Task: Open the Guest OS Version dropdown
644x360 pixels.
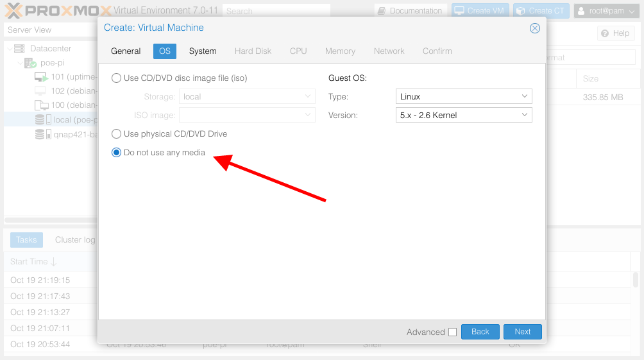Action: click(464, 116)
